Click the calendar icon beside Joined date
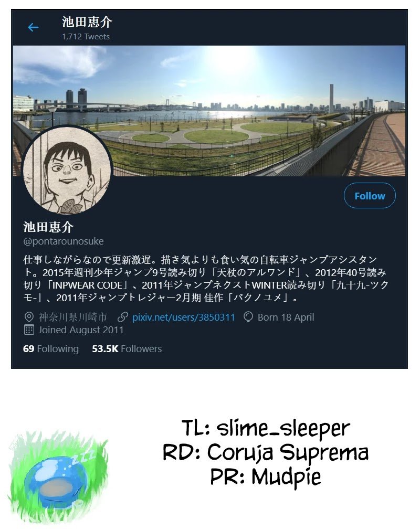 (x=29, y=330)
